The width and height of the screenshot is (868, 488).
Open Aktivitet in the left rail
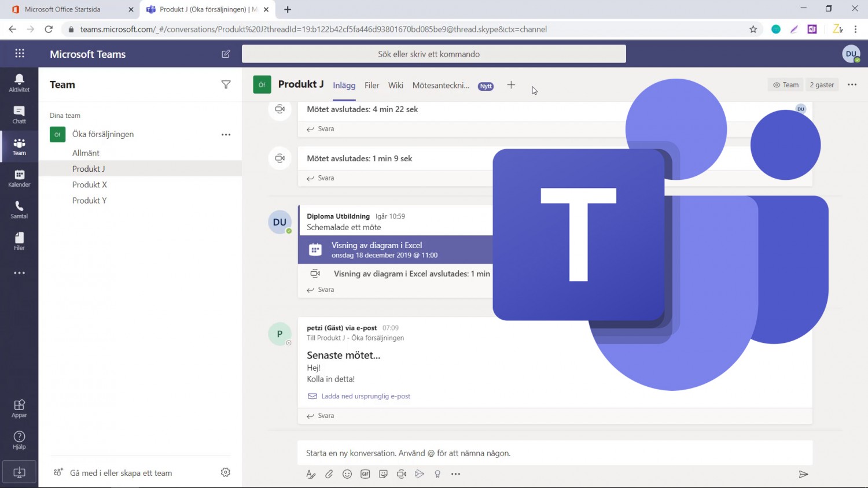(19, 83)
